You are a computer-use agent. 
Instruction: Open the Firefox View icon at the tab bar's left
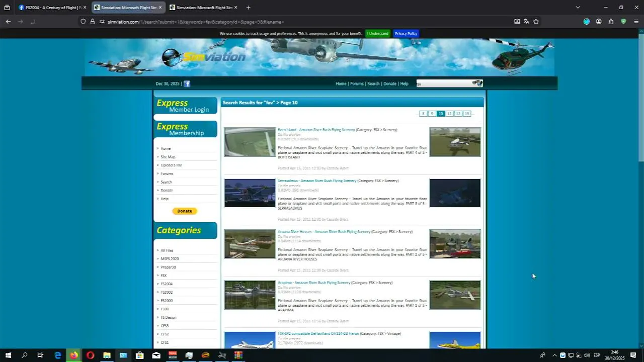[7, 8]
